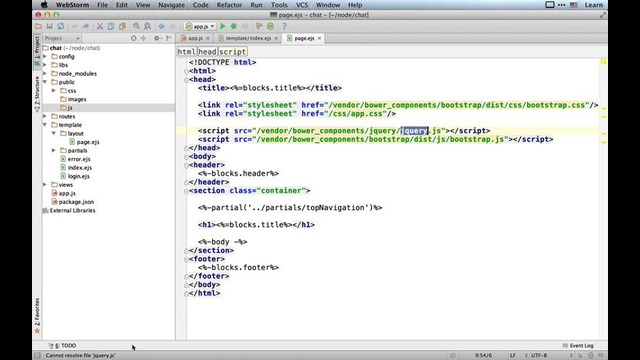Run app.js with green play icon
The image size is (640, 360).
point(223,26)
